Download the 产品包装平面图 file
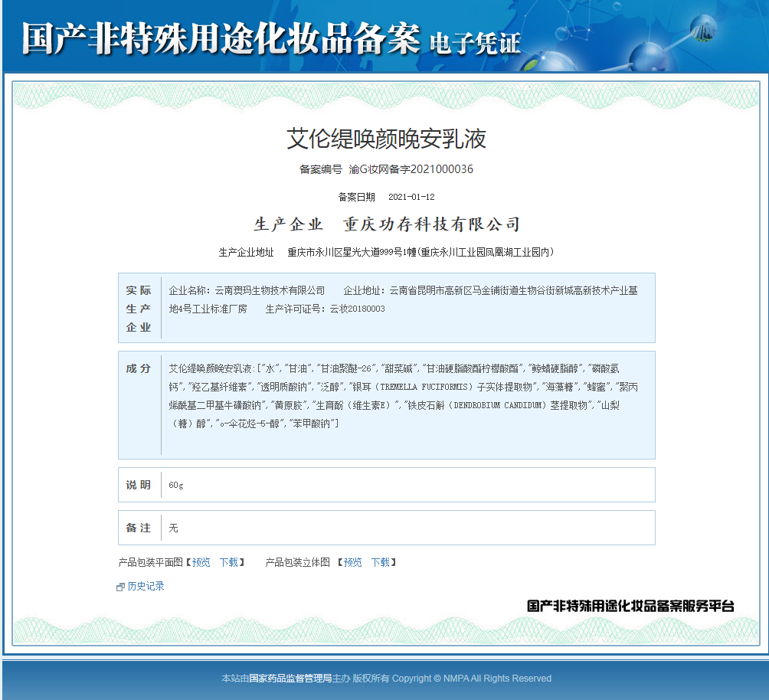 click(228, 562)
